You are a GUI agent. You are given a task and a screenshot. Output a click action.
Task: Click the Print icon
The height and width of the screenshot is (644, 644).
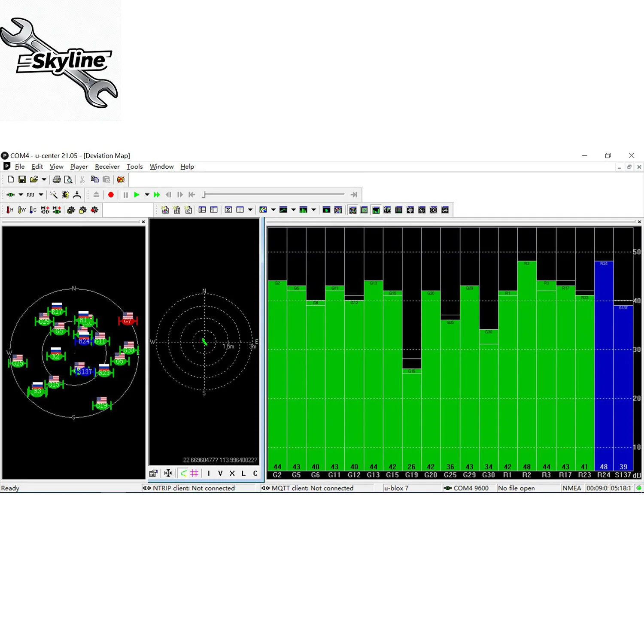click(x=57, y=179)
